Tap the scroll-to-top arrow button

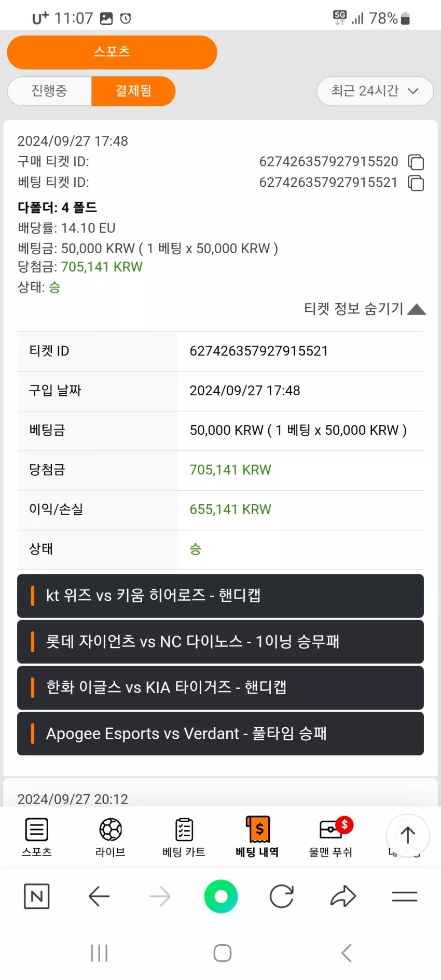coord(408,835)
